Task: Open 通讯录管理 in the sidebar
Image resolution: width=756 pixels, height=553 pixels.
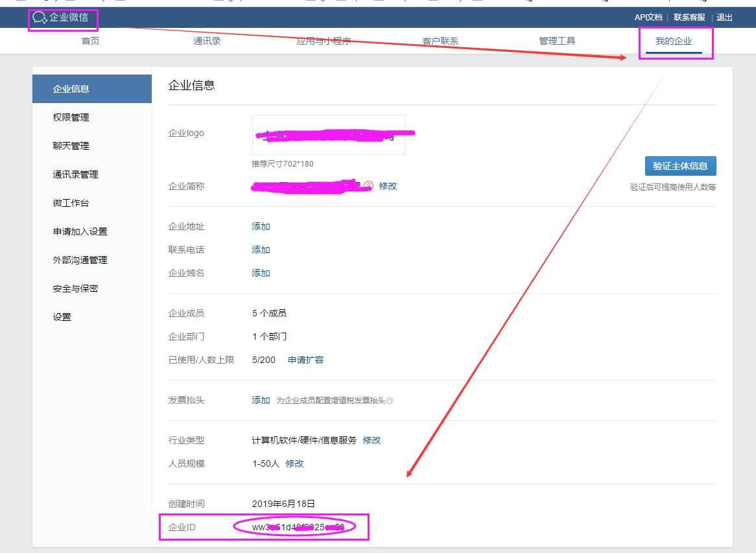Action: pyautogui.click(x=76, y=174)
